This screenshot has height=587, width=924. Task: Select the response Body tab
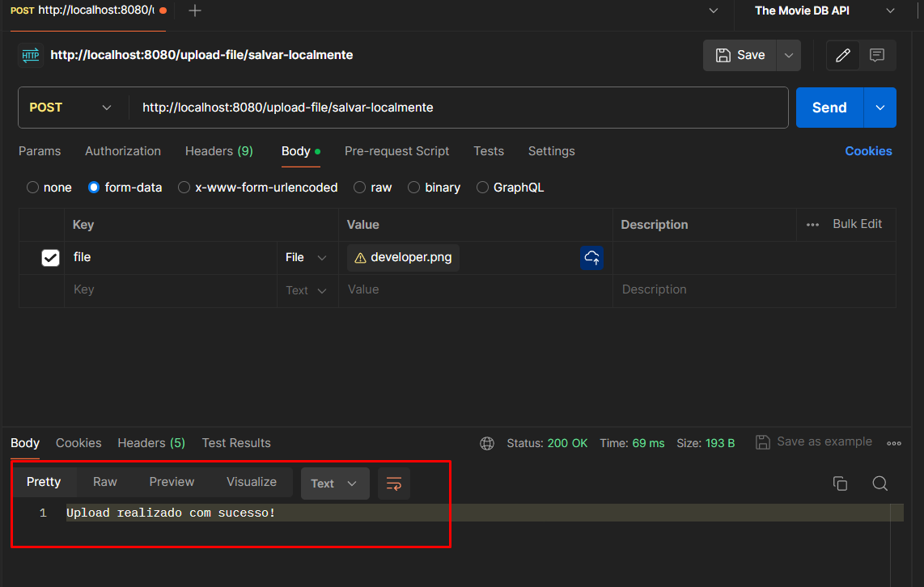[x=25, y=443]
